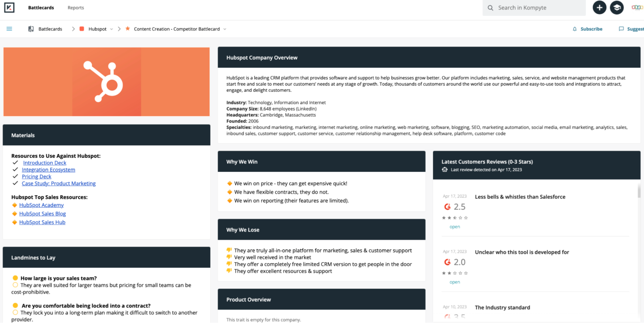Click Latest Customers Reviews (0-3 Stars) title
This screenshot has height=323, width=644.
(x=487, y=162)
